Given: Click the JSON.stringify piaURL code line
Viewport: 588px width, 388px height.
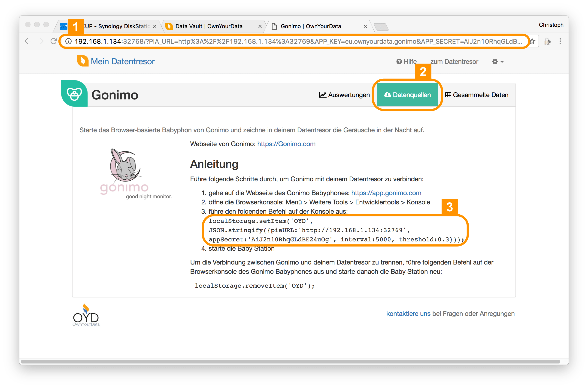Looking at the screenshot, I should pyautogui.click(x=309, y=230).
